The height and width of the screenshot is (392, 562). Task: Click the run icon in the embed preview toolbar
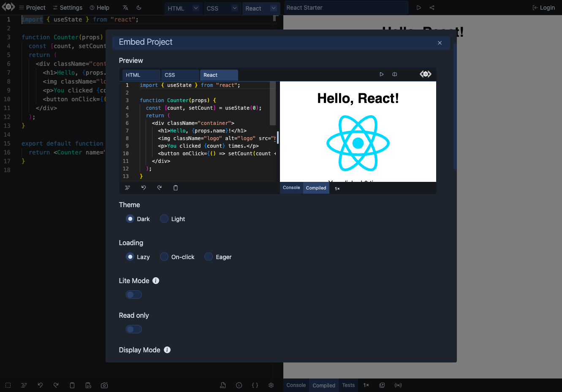382,74
